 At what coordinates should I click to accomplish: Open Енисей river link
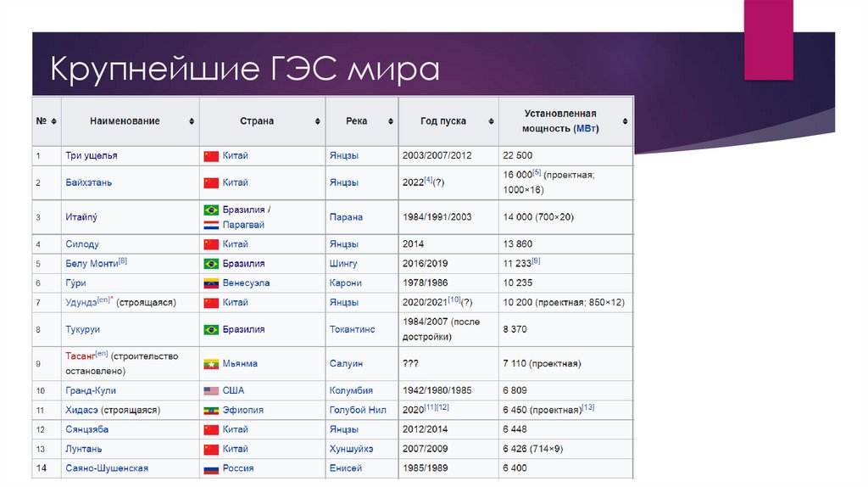coord(346,468)
